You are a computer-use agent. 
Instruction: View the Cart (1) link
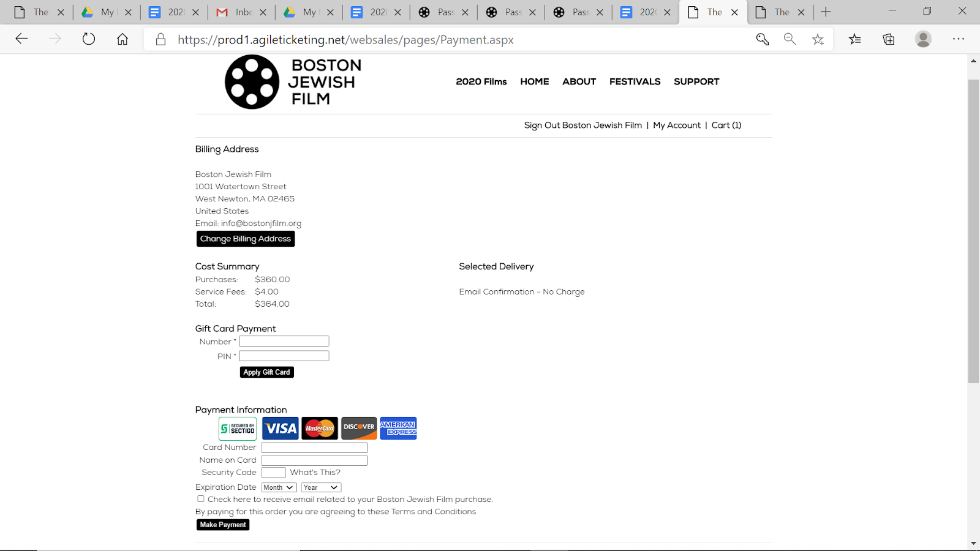[726, 126]
